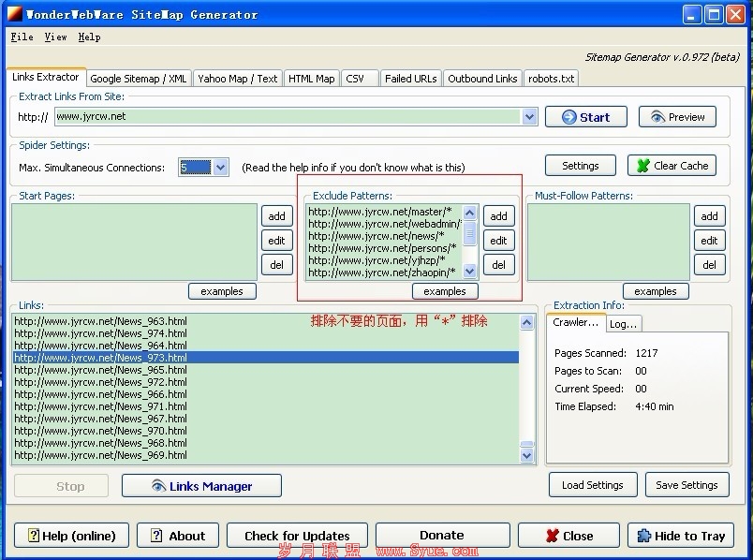Switch to Failed URLs tab
The image size is (753, 560).
(x=410, y=79)
